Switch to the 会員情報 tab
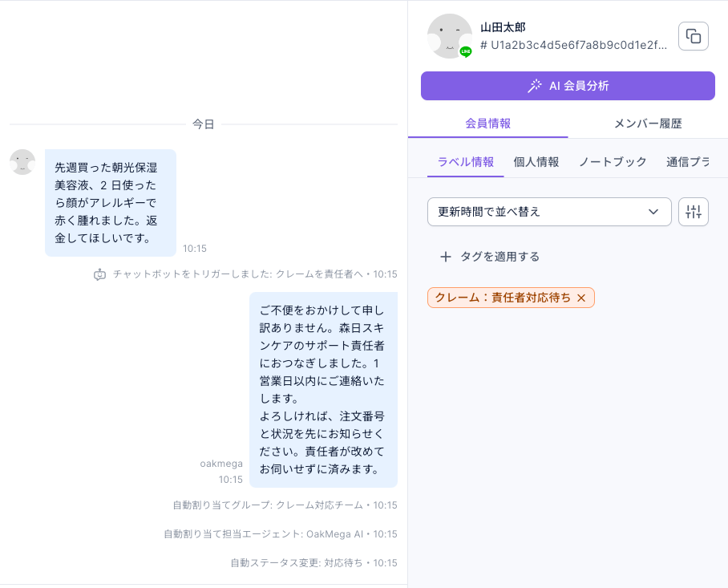 click(x=488, y=124)
